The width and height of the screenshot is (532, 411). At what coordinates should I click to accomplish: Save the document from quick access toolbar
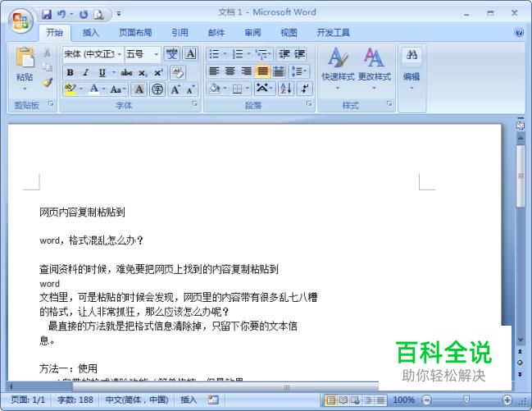47,14
